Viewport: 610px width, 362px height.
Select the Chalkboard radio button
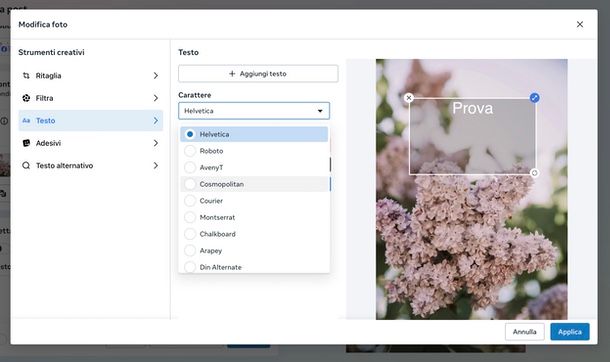coord(190,234)
